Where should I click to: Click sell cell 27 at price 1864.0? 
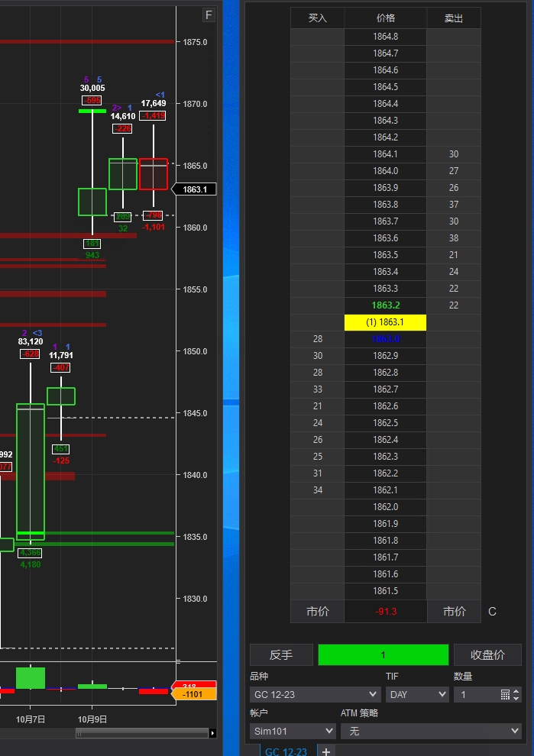(454, 171)
